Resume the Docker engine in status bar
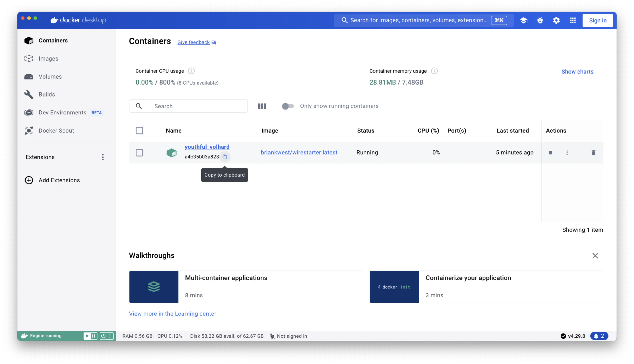The width and height of the screenshot is (634, 364). click(x=87, y=336)
